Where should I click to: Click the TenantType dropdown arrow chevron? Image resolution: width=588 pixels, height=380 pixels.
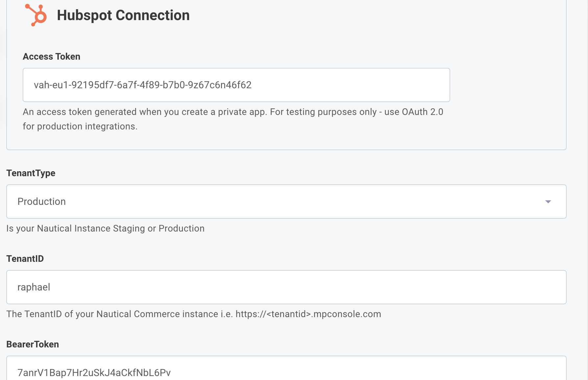tap(548, 202)
